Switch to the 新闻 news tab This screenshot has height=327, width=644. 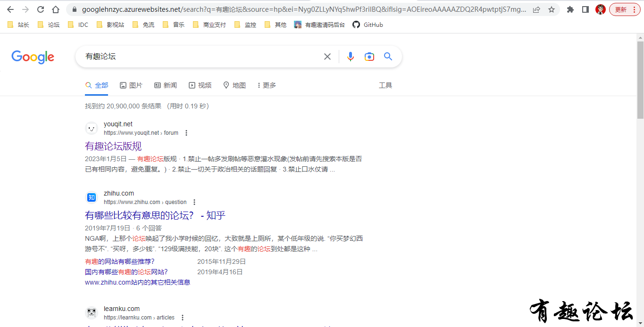point(166,85)
